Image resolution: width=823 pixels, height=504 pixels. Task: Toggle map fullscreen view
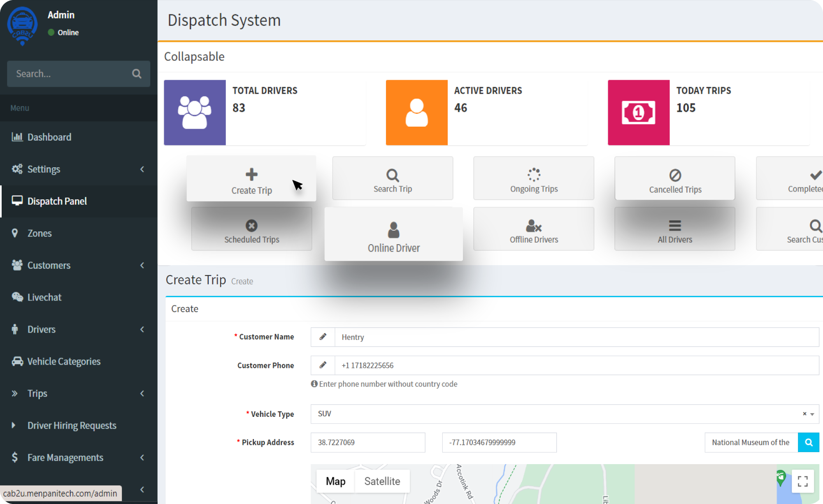(802, 481)
